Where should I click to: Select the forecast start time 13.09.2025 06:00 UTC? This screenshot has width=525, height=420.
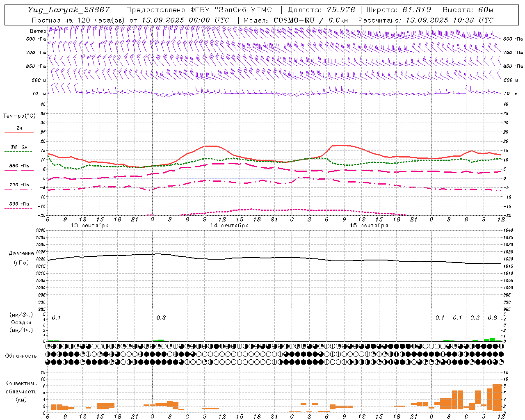pos(185,20)
